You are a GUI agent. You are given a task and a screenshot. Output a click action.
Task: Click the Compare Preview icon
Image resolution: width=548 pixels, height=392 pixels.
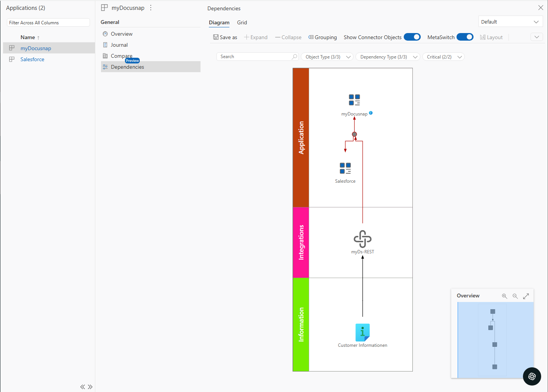pos(105,55)
